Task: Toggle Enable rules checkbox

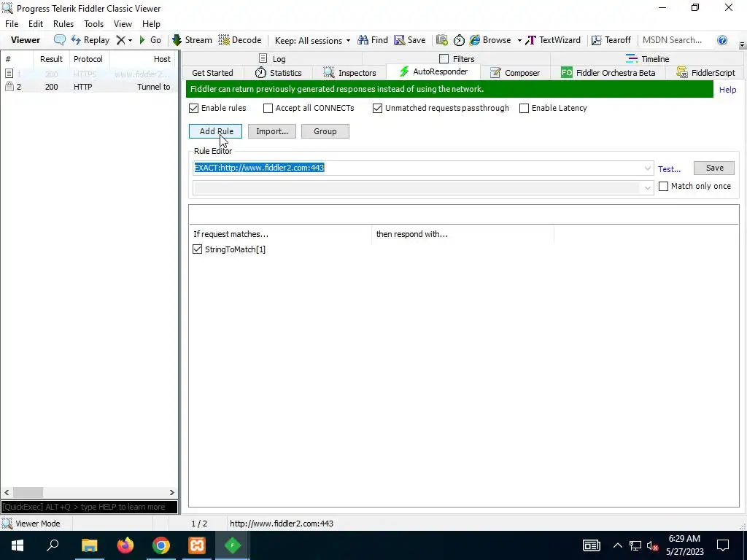Action: (x=193, y=108)
